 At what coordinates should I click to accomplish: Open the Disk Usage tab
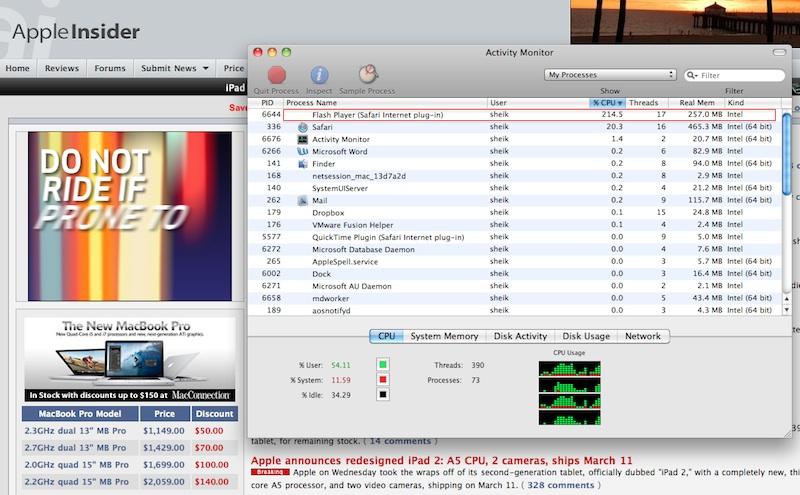point(586,336)
